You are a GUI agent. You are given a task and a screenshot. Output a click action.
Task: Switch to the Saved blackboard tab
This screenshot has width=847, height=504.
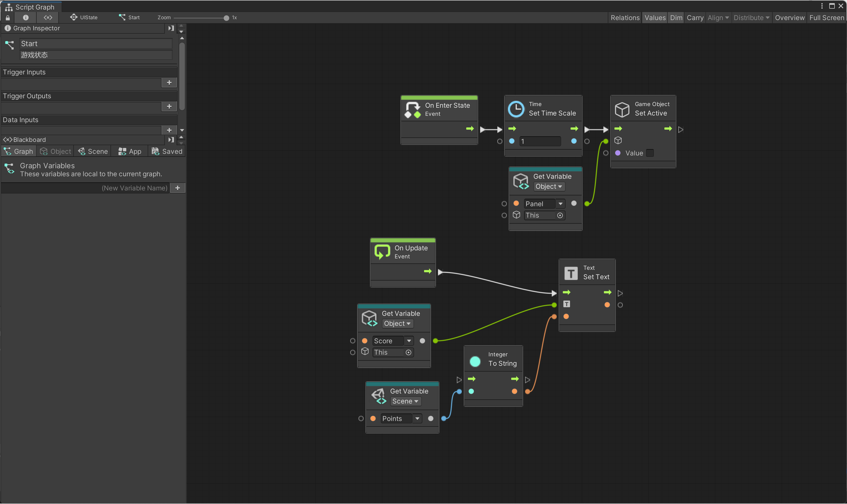pyautogui.click(x=167, y=151)
